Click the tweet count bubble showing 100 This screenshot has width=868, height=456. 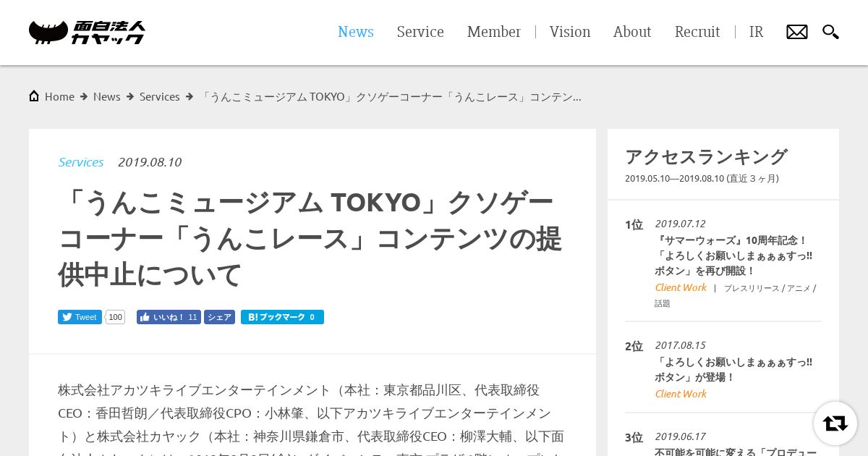115,317
